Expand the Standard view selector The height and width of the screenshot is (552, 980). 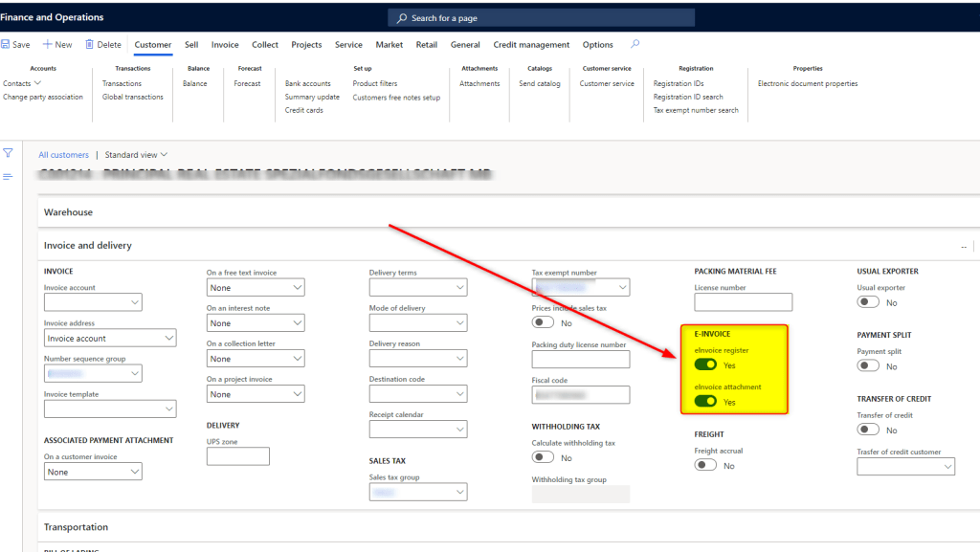tap(136, 155)
